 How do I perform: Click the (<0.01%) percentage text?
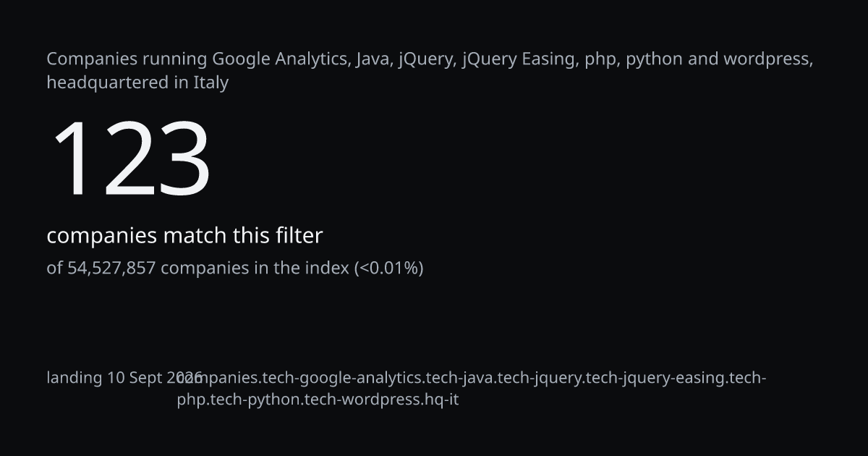point(388,269)
